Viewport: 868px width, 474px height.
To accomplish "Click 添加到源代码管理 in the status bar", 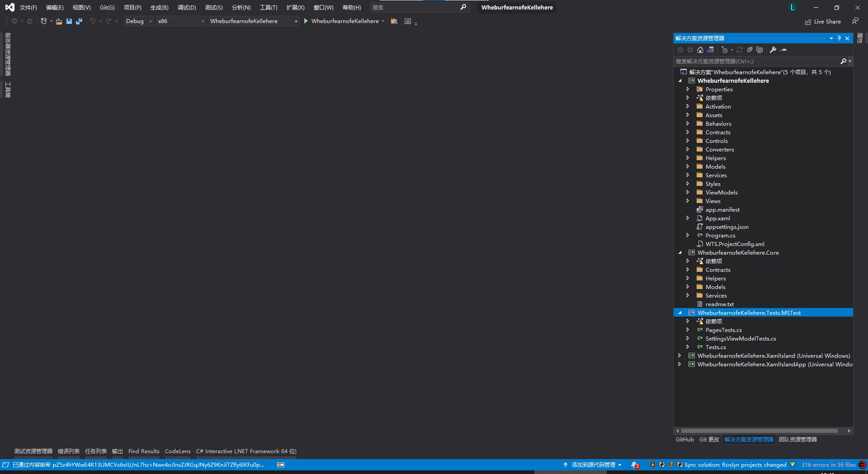I will coord(593,465).
